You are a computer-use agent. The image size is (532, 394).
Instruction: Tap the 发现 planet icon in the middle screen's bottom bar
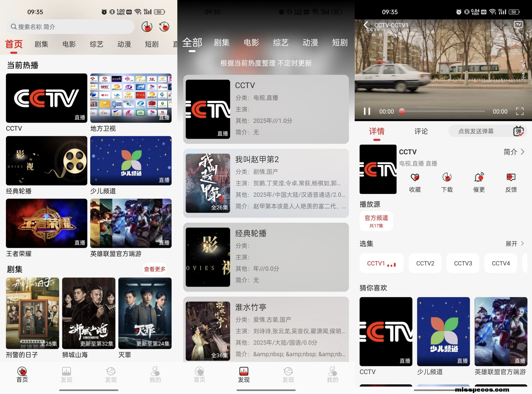click(x=288, y=371)
